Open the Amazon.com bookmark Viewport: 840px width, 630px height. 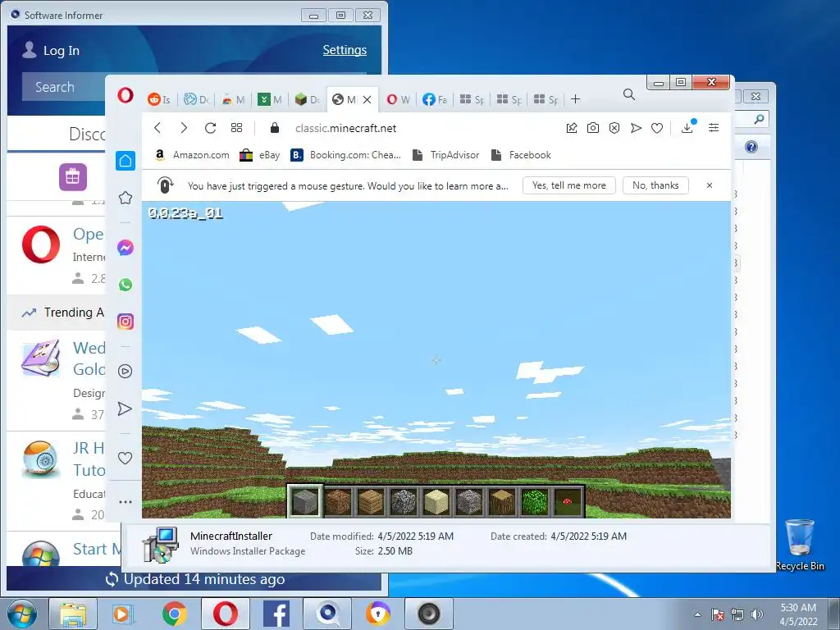tap(192, 155)
